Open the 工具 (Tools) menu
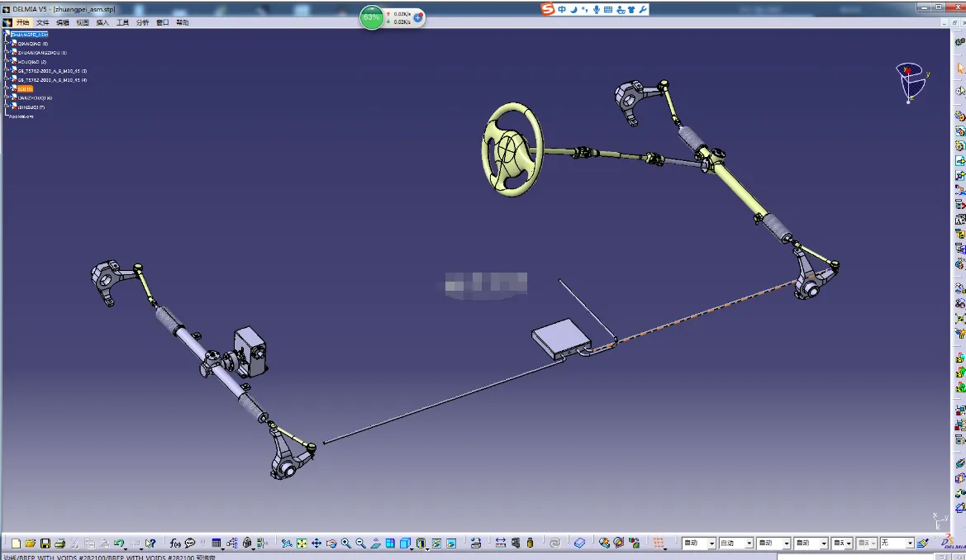966x560 pixels. click(x=122, y=23)
